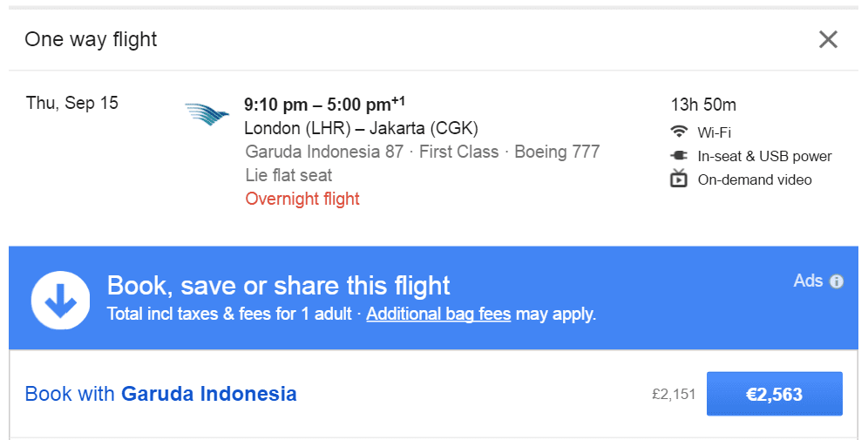This screenshot has height=440, width=868.
Task: Open the Ads info icon
Action: click(x=837, y=281)
